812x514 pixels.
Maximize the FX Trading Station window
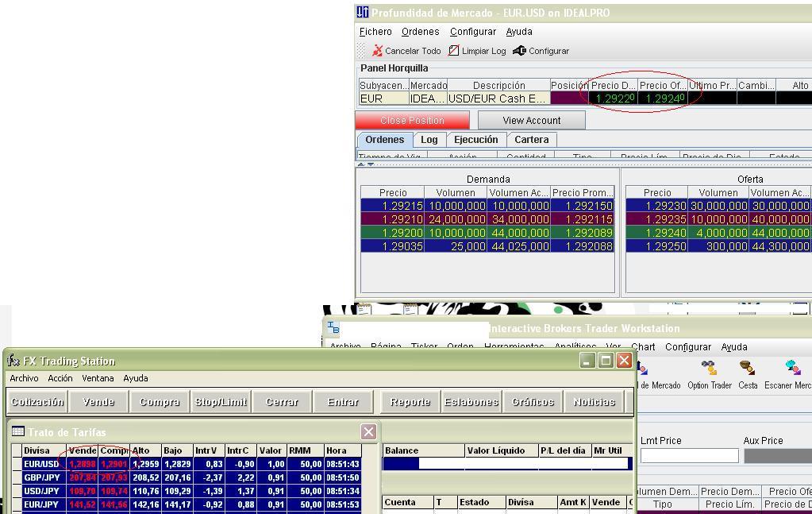(x=606, y=360)
